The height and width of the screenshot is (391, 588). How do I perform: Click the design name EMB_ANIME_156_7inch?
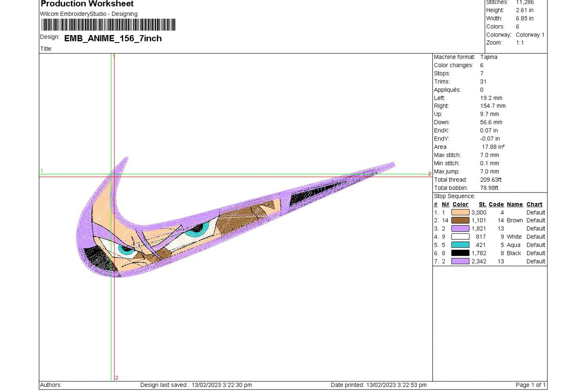(x=113, y=38)
